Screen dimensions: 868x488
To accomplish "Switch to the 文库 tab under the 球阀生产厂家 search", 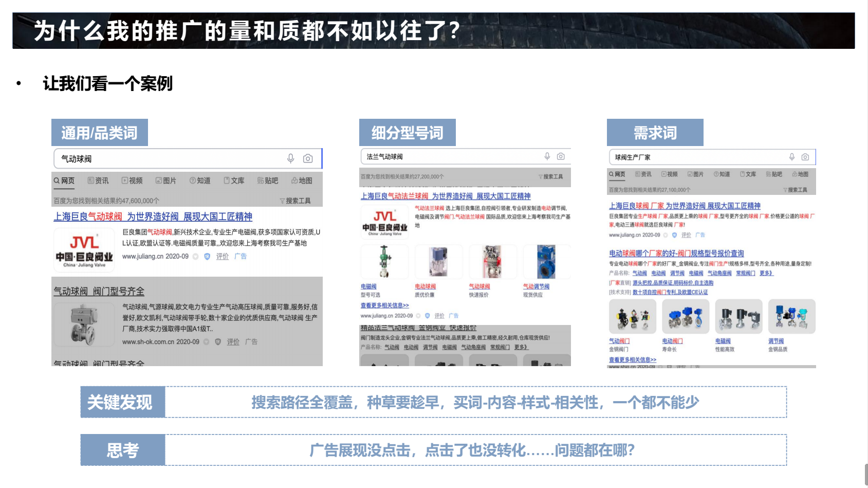I will [x=748, y=174].
